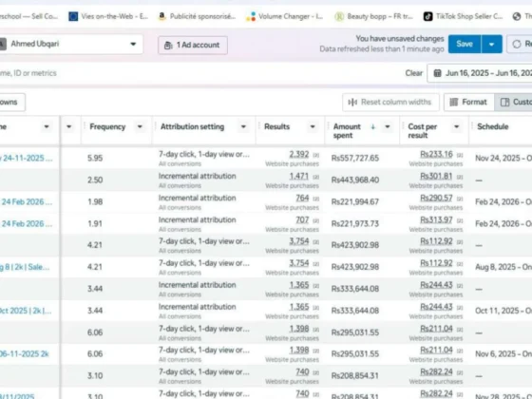This screenshot has width=532, height=399.
Task: Click the Amount spent sort arrow
Action: pos(372,126)
